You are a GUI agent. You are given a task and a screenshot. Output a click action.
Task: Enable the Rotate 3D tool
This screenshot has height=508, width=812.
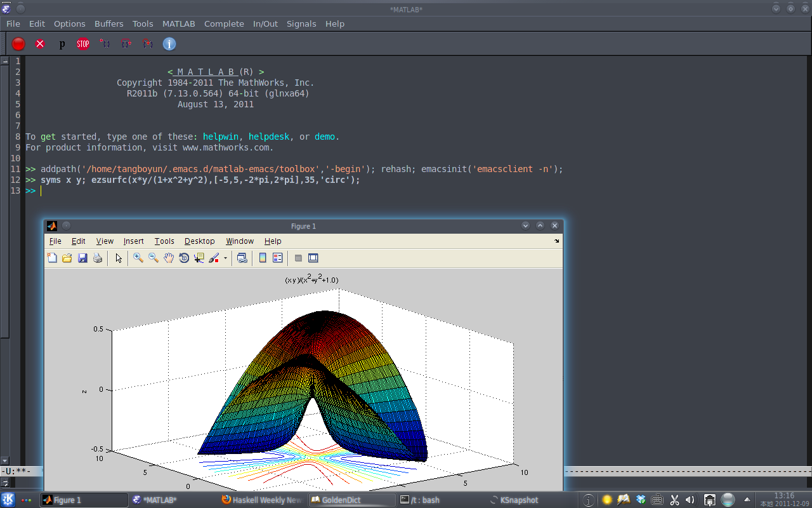click(x=184, y=258)
